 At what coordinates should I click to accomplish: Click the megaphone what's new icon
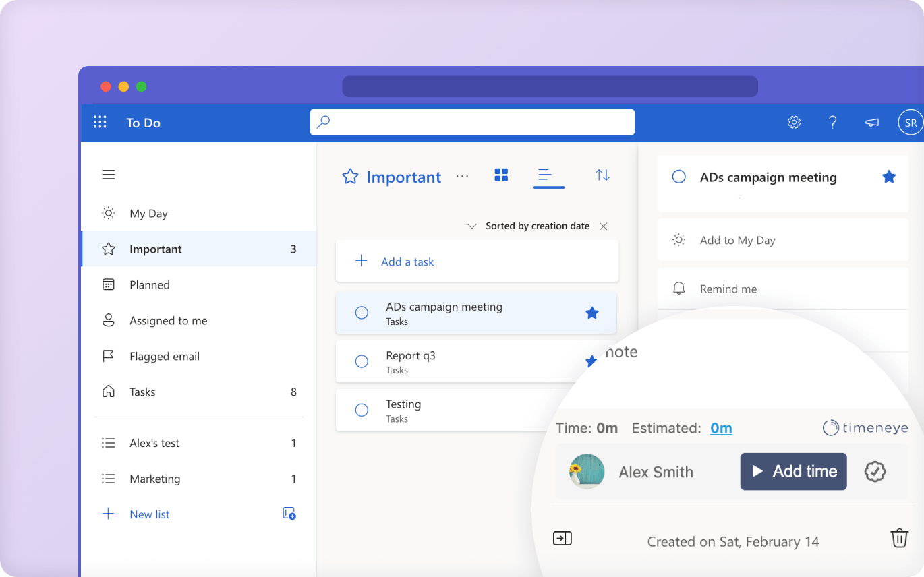[872, 122]
